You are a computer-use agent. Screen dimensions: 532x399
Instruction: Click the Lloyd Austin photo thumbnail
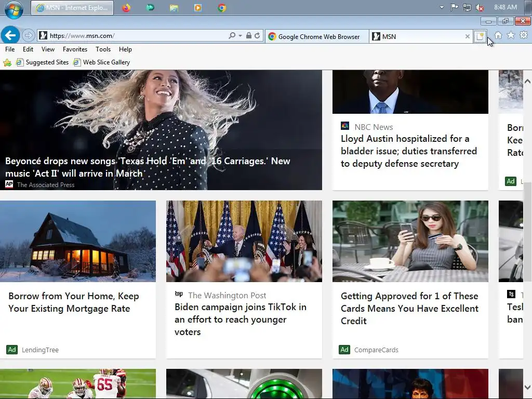pos(410,92)
